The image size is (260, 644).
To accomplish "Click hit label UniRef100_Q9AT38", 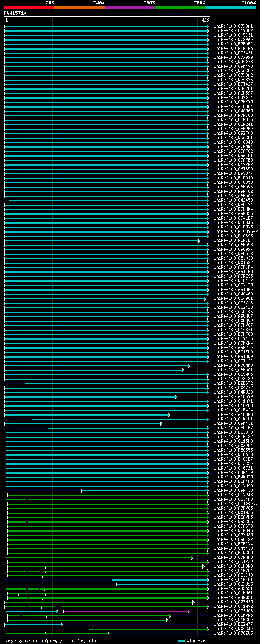I will [x=233, y=491].
